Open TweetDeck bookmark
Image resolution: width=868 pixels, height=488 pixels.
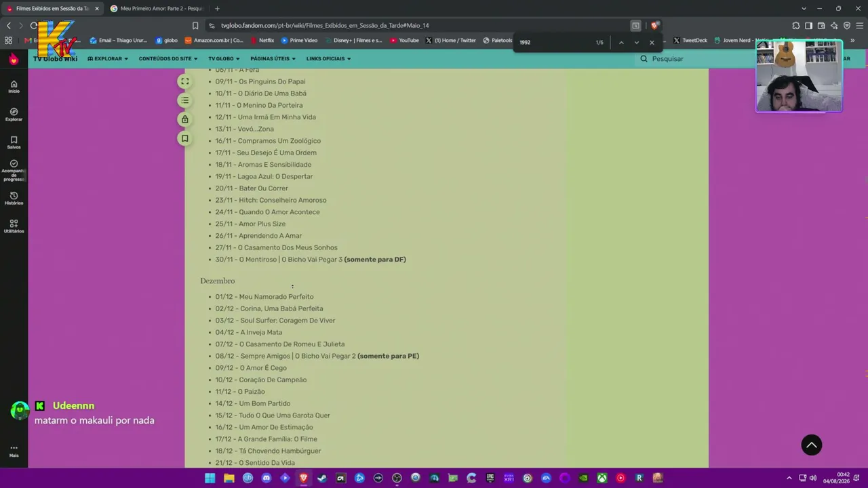tap(690, 41)
